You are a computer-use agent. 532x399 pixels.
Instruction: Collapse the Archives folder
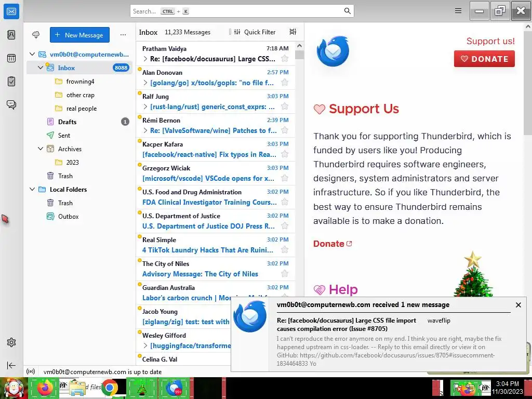pos(41,149)
